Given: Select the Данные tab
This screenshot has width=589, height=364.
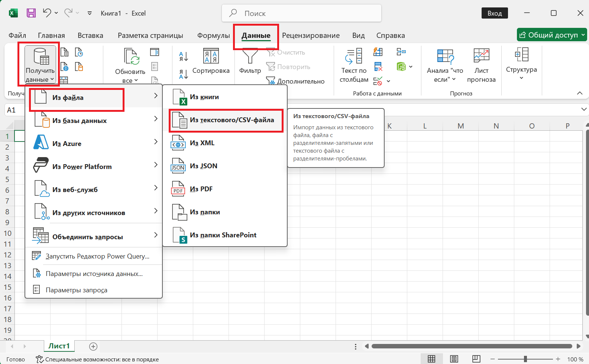Looking at the screenshot, I should point(256,35).
